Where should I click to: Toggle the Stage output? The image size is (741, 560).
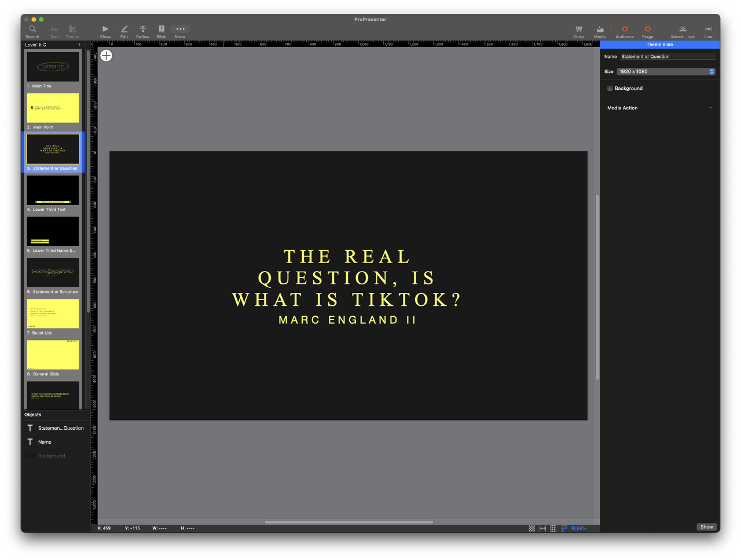pyautogui.click(x=648, y=31)
